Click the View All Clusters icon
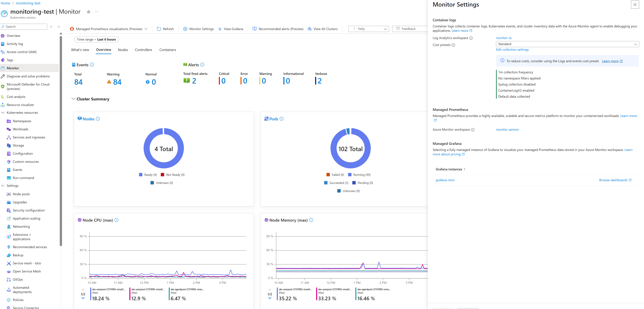Screen dimensions: 644x309 pyautogui.click(x=309, y=29)
